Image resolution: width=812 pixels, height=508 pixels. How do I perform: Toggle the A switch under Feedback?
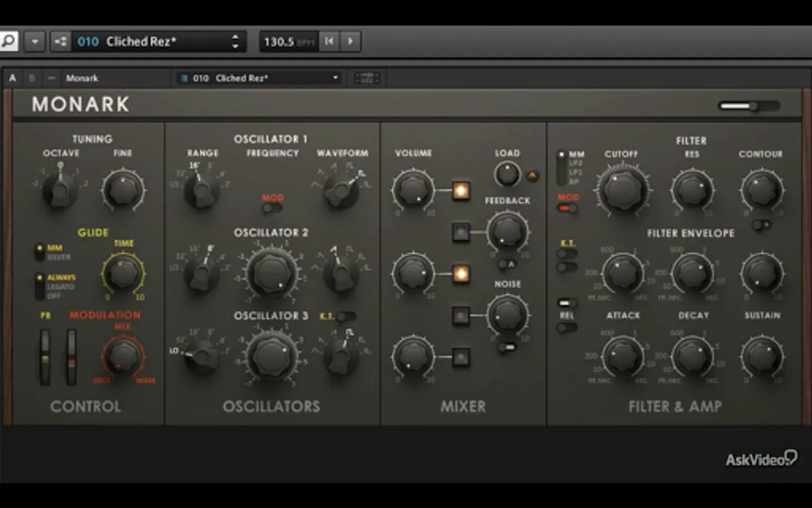coord(507,264)
